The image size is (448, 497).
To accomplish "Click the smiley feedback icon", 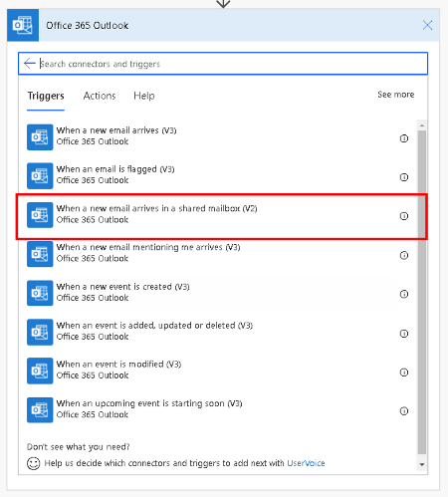I will click(34, 463).
